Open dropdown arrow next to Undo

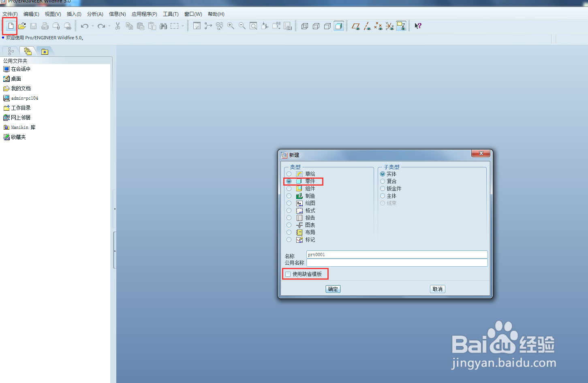pyautogui.click(x=93, y=26)
